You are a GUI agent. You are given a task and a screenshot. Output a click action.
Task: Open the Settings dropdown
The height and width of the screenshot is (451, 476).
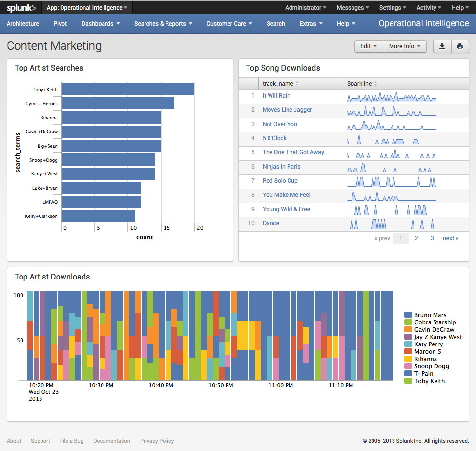(393, 8)
